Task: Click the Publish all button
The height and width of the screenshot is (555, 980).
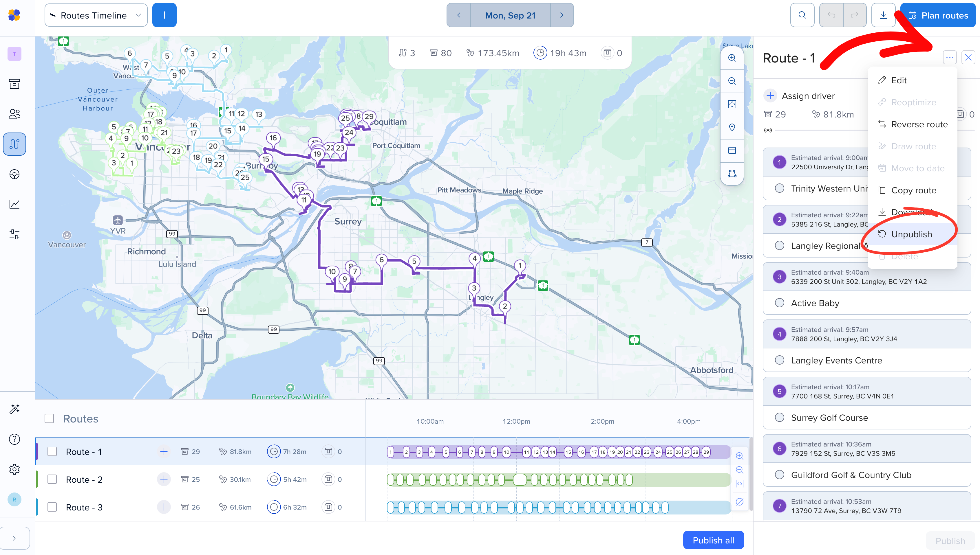Action: (x=713, y=540)
